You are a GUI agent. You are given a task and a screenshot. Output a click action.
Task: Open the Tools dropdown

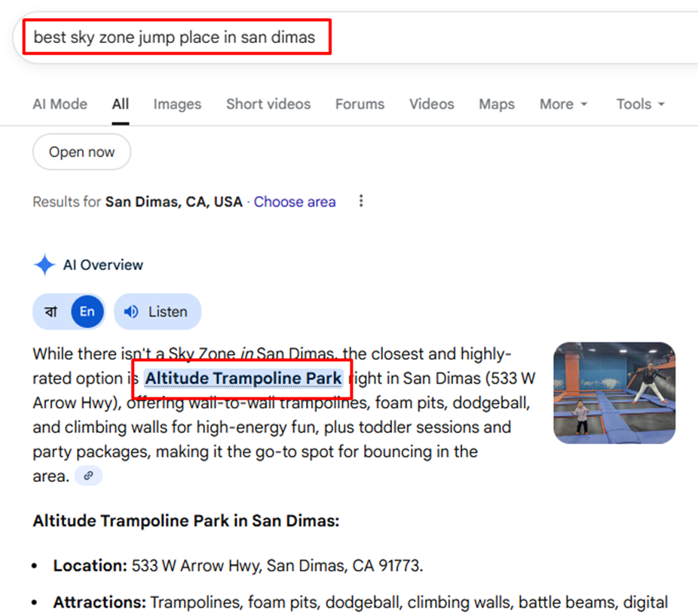point(640,104)
